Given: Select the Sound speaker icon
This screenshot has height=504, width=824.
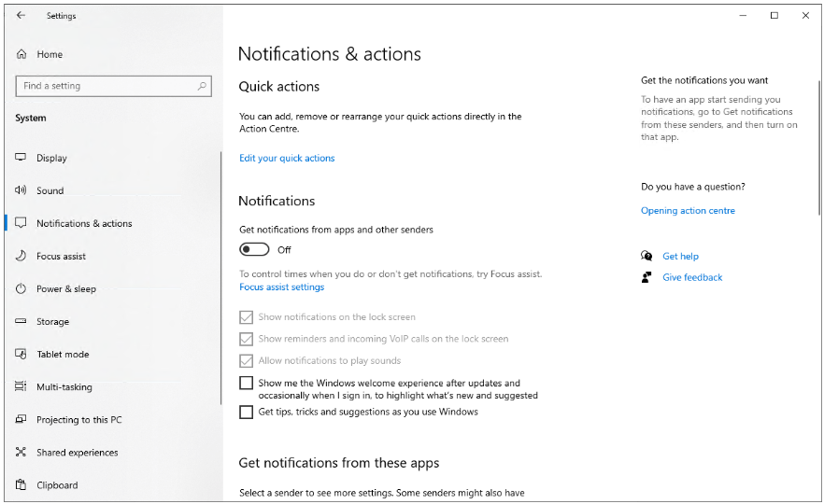Looking at the screenshot, I should [21, 190].
